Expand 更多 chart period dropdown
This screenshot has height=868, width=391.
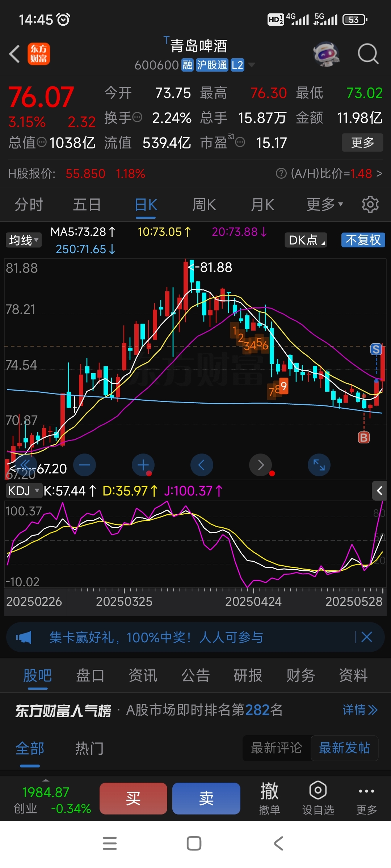(325, 205)
